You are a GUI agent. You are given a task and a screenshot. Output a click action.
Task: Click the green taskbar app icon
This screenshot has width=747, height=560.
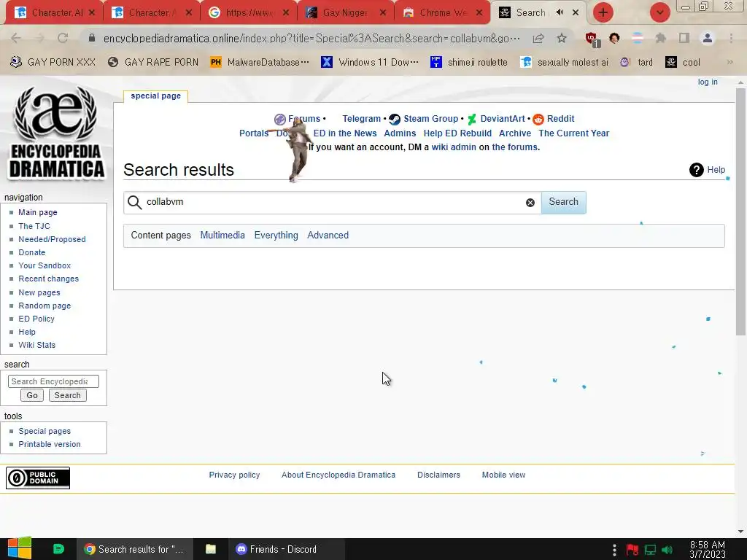pos(58,549)
